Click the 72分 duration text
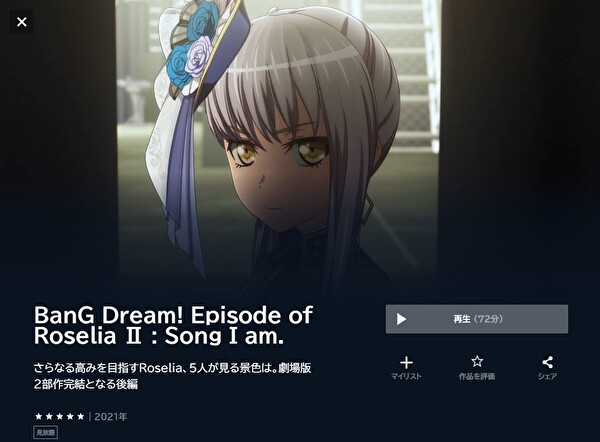Screen dimensions: 600x442 (x=488, y=319)
